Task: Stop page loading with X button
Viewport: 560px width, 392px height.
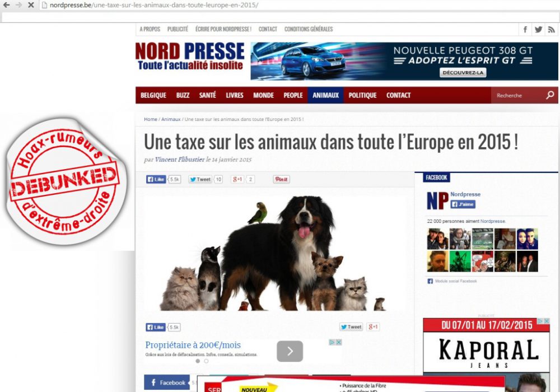Action: 31,5
